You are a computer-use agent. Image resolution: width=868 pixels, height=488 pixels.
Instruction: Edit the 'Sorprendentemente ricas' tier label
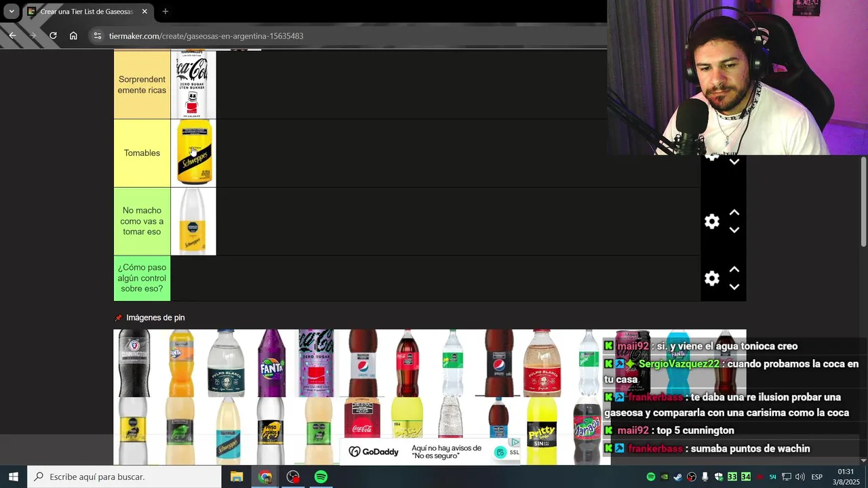(x=142, y=85)
